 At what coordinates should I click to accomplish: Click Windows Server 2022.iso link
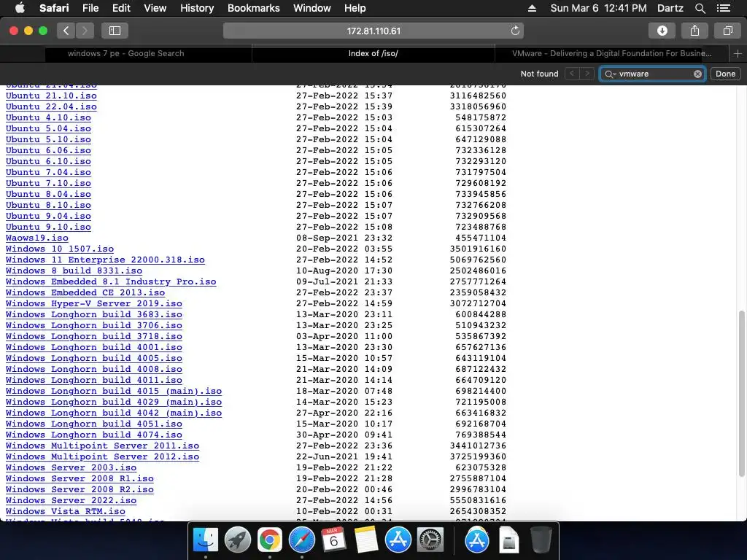click(x=71, y=500)
